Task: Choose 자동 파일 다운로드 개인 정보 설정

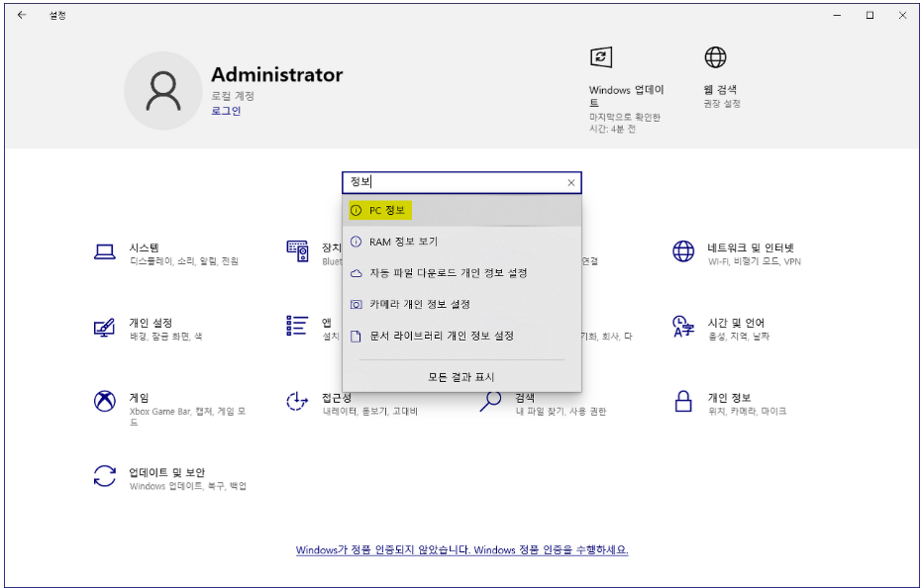Action: 461,273
